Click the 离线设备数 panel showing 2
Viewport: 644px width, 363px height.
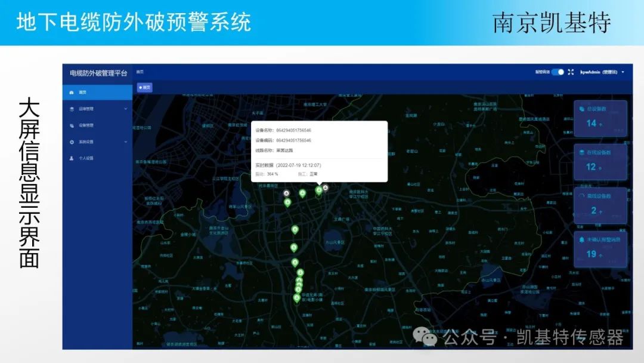600,206
